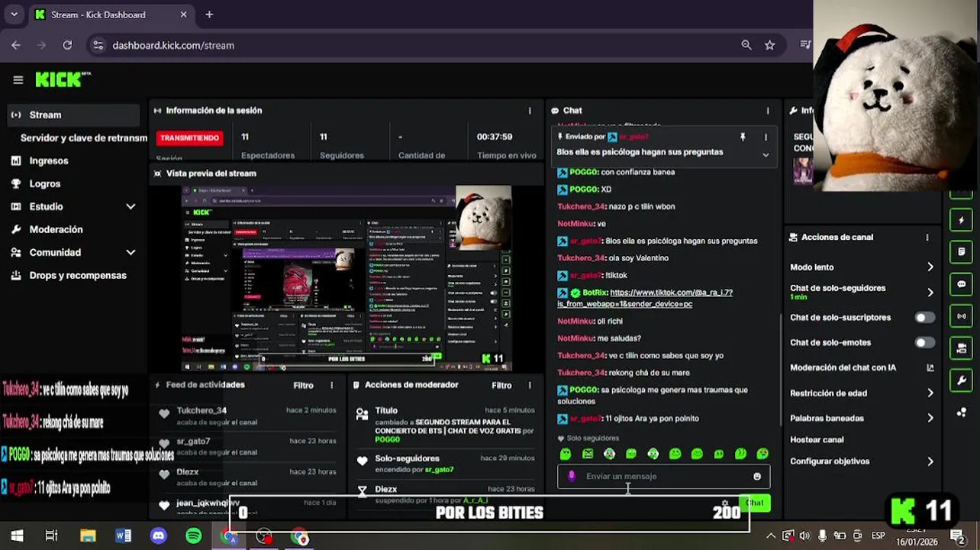Open Windows Start menu
980x550 pixels.
[17, 536]
